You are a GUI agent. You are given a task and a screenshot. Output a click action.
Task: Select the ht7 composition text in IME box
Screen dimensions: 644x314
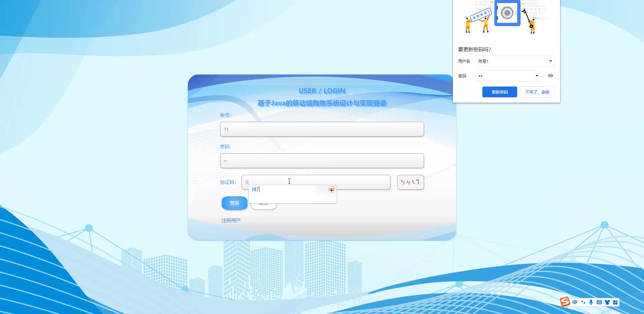[256, 190]
